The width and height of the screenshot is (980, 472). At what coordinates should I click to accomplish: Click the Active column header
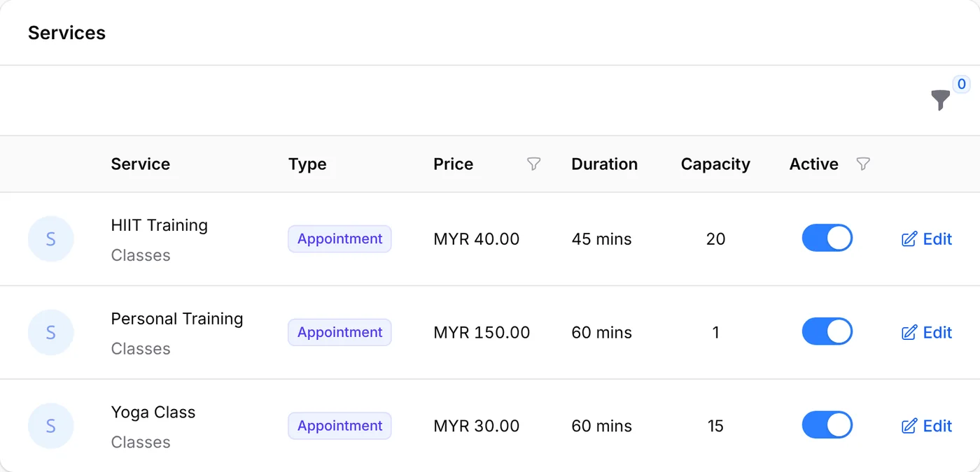[x=814, y=164]
